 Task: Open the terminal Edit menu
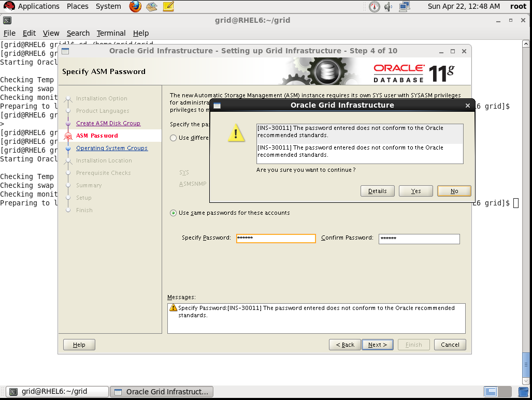coord(29,33)
